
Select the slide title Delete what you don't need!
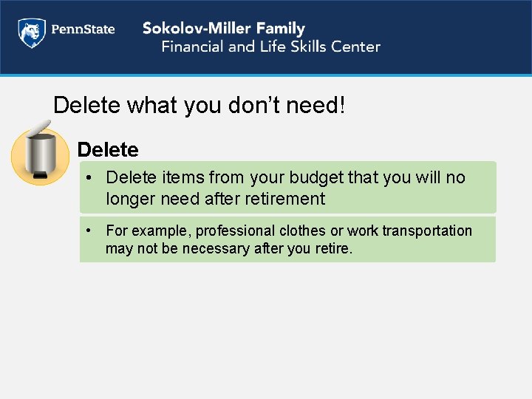pos(199,105)
